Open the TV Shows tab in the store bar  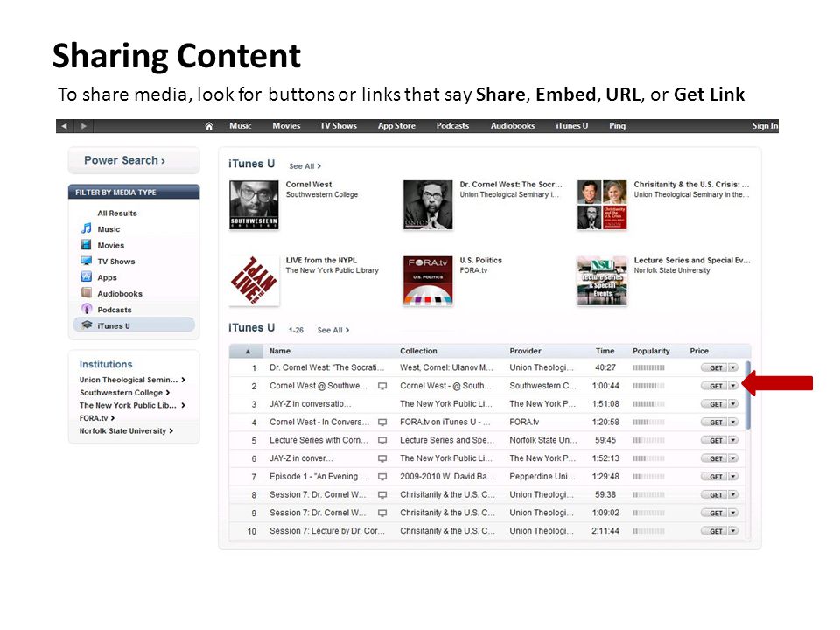pyautogui.click(x=338, y=126)
